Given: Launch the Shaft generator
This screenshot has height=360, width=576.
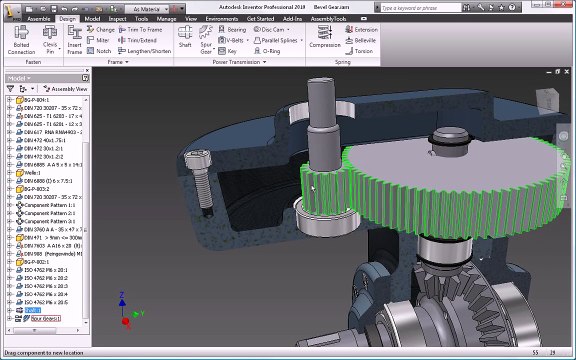Looking at the screenshot, I should (x=185, y=37).
